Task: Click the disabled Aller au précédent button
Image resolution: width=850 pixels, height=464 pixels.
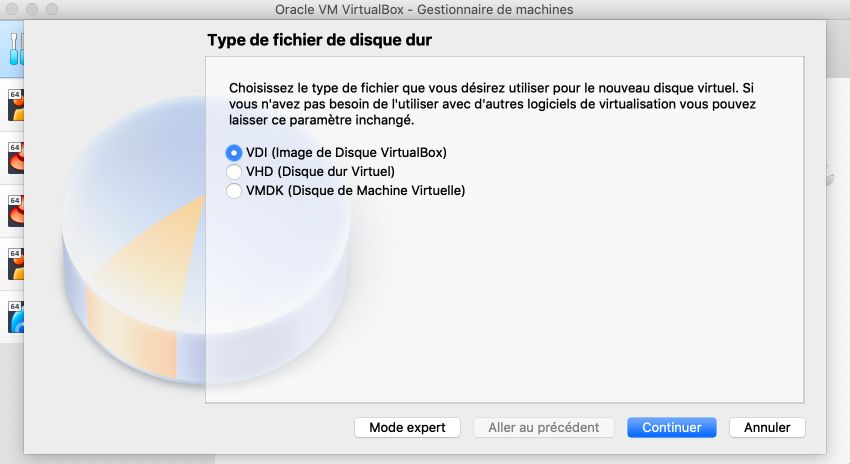Action: point(544,428)
